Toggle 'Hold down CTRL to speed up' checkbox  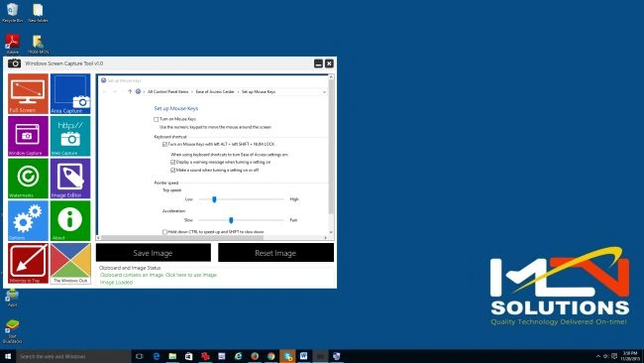[164, 232]
